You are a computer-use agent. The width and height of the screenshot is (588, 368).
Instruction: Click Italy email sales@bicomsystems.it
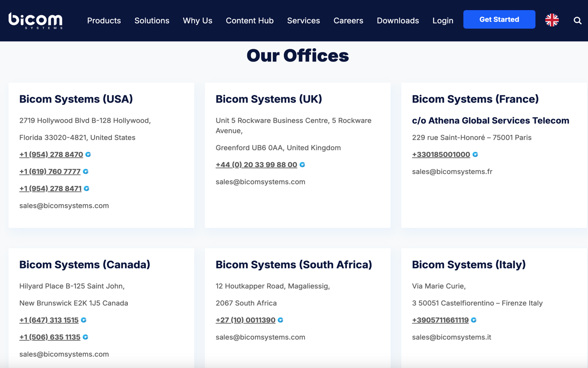(452, 337)
